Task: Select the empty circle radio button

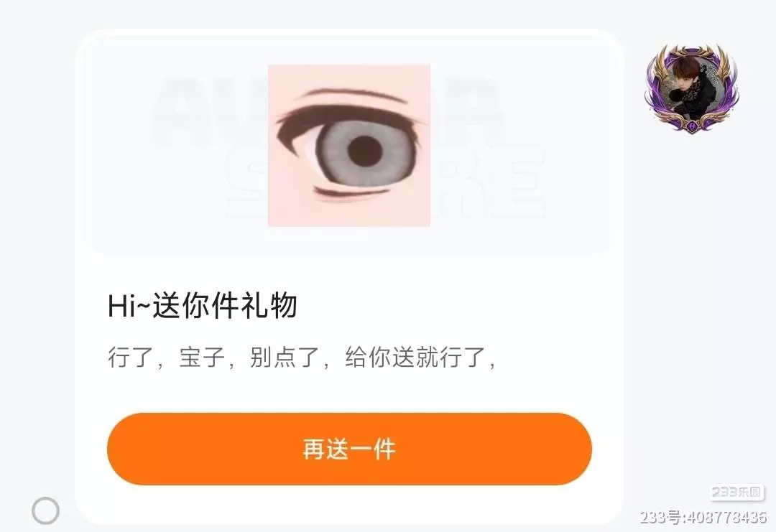Action: click(45, 510)
